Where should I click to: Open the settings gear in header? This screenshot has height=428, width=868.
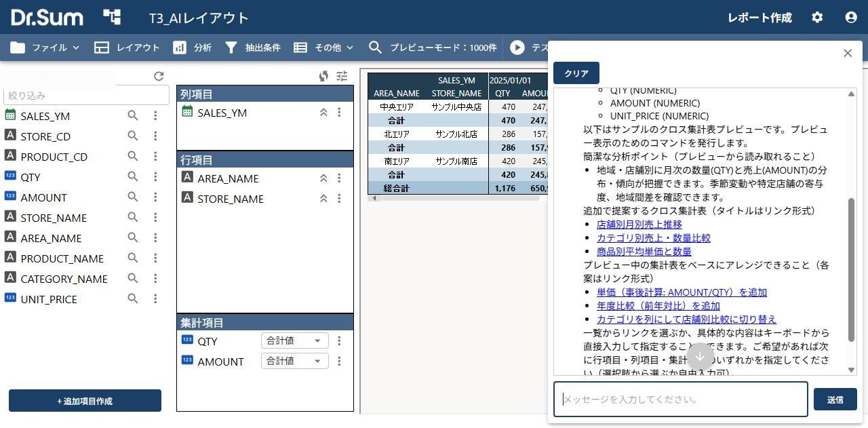(817, 18)
